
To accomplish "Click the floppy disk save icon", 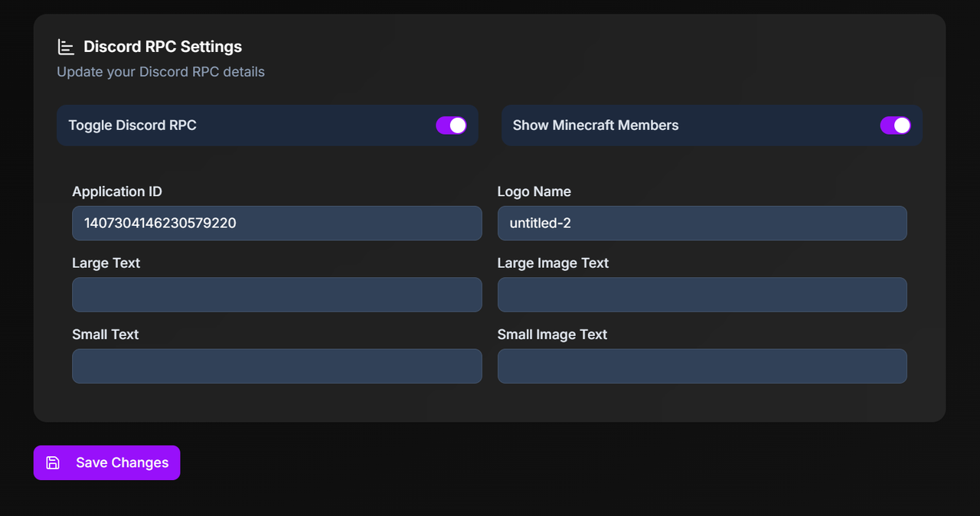I will (53, 462).
